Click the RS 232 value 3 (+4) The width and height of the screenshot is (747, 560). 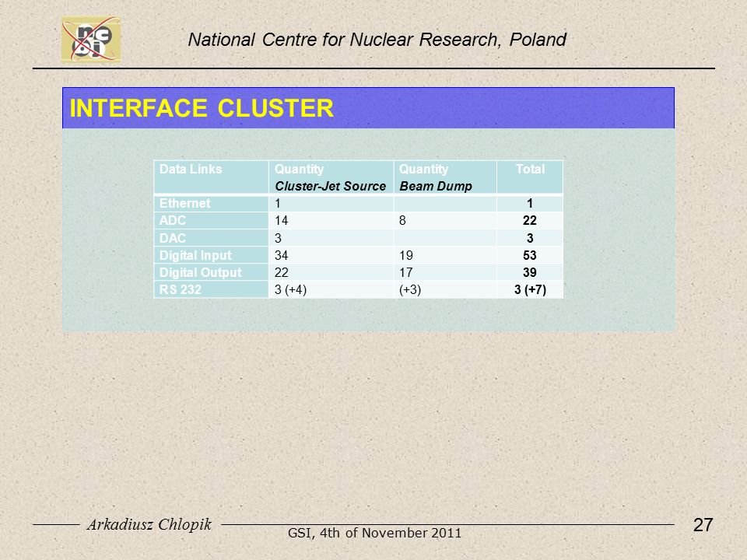coord(290,289)
